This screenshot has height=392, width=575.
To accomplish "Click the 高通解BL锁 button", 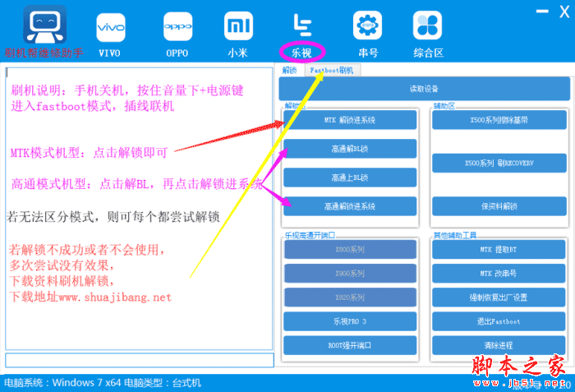I will coord(350,149).
